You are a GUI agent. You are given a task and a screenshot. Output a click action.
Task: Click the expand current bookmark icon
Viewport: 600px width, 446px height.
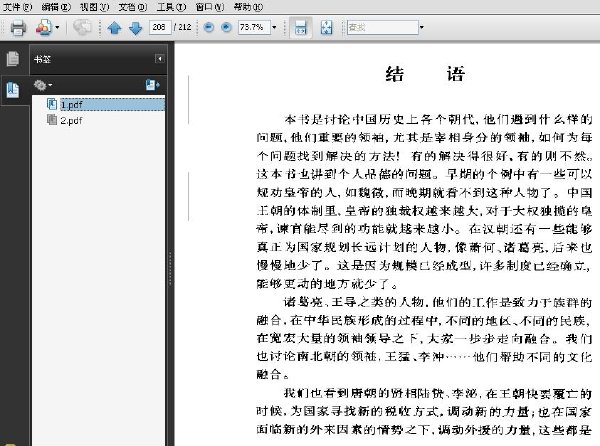pos(152,85)
